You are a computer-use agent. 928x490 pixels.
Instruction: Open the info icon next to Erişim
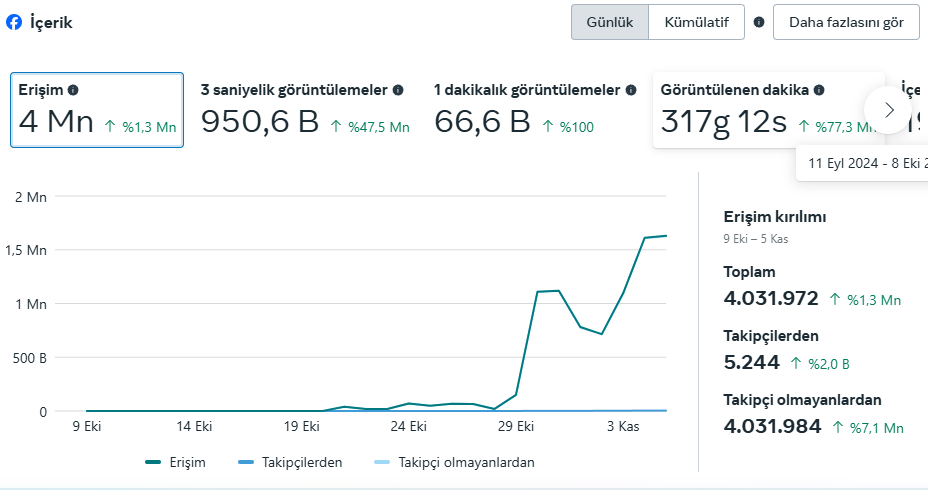pos(73,90)
